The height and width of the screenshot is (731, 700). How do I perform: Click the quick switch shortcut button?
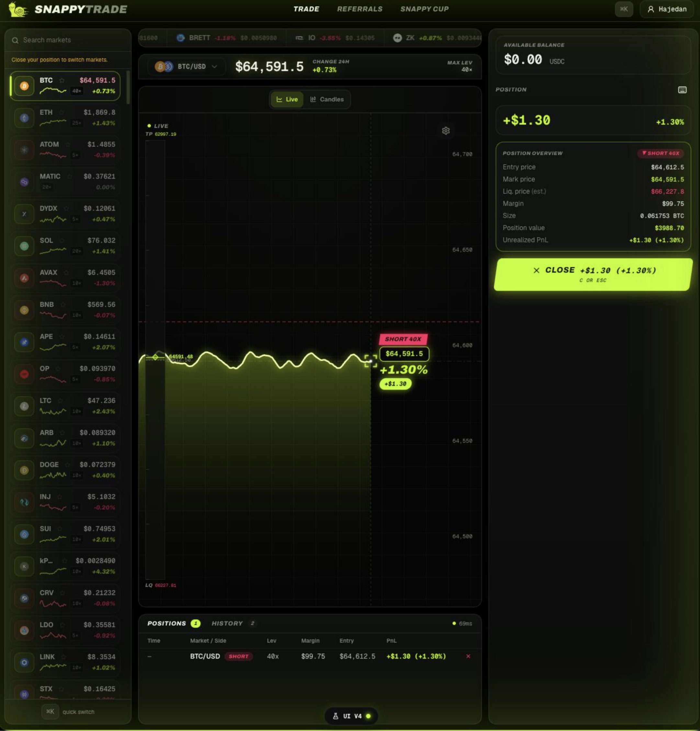[x=50, y=712]
